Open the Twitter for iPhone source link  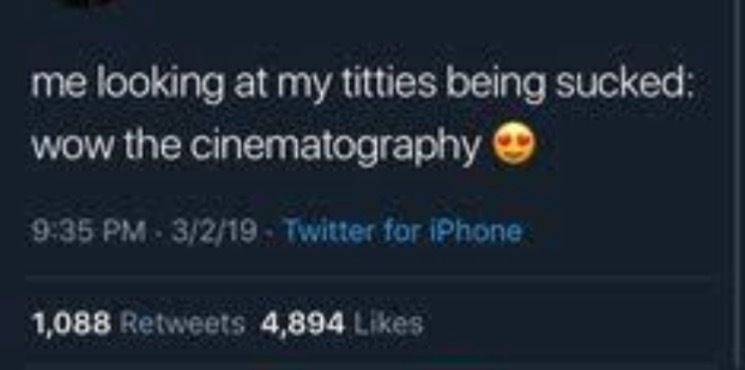click(x=402, y=232)
